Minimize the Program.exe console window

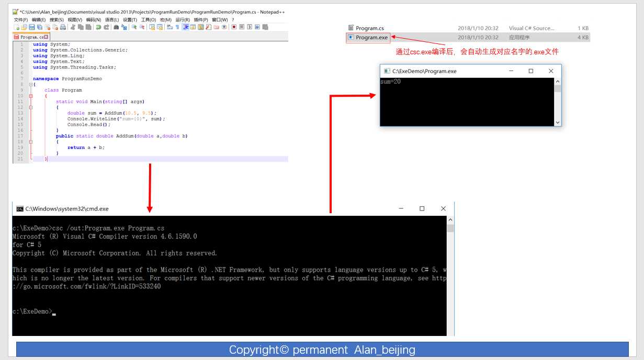coord(511,71)
